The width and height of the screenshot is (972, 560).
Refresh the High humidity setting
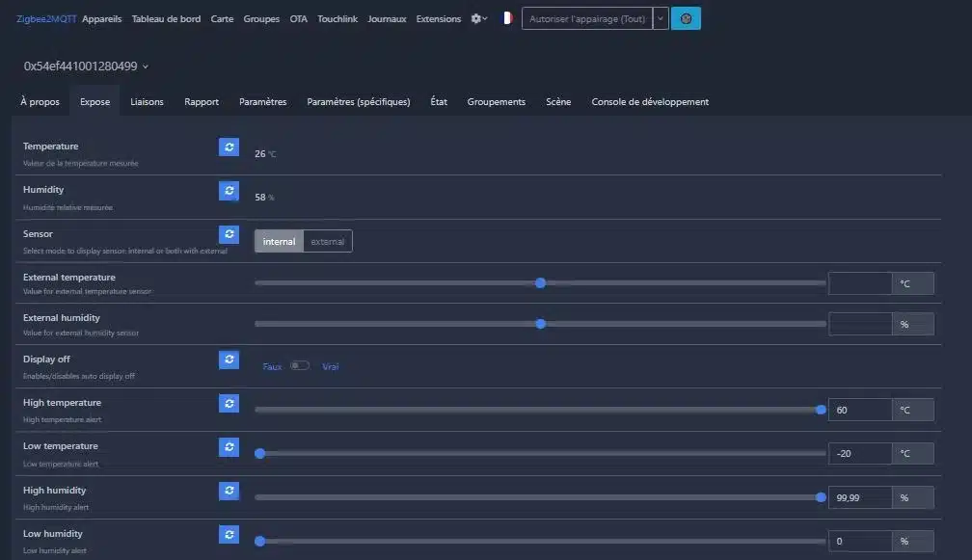[229, 491]
